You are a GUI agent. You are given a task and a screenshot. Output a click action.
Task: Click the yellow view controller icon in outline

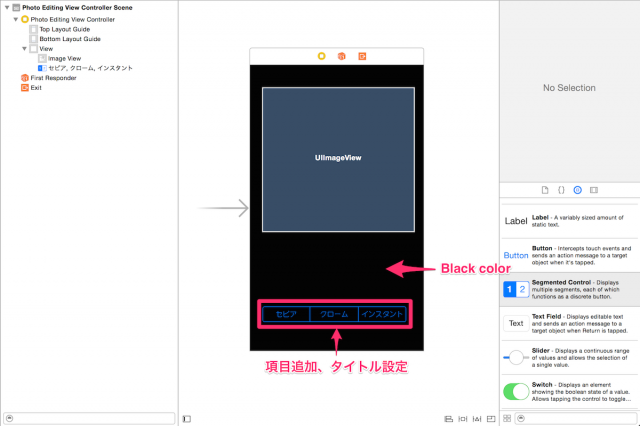coord(25,19)
